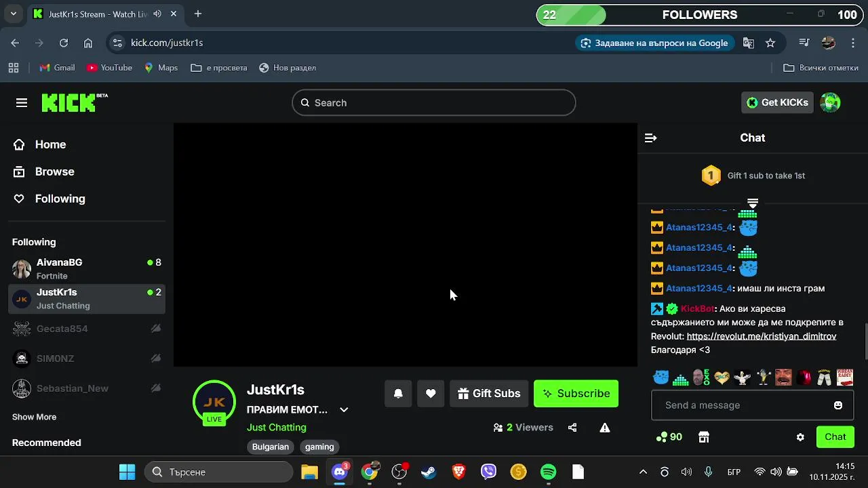Click Get KICKs button
The width and height of the screenshot is (868, 488).
(777, 102)
